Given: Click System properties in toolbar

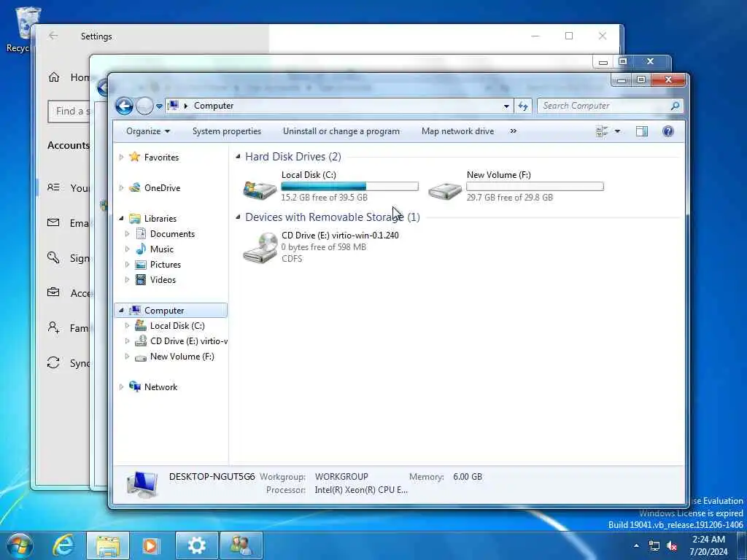Looking at the screenshot, I should pyautogui.click(x=227, y=131).
